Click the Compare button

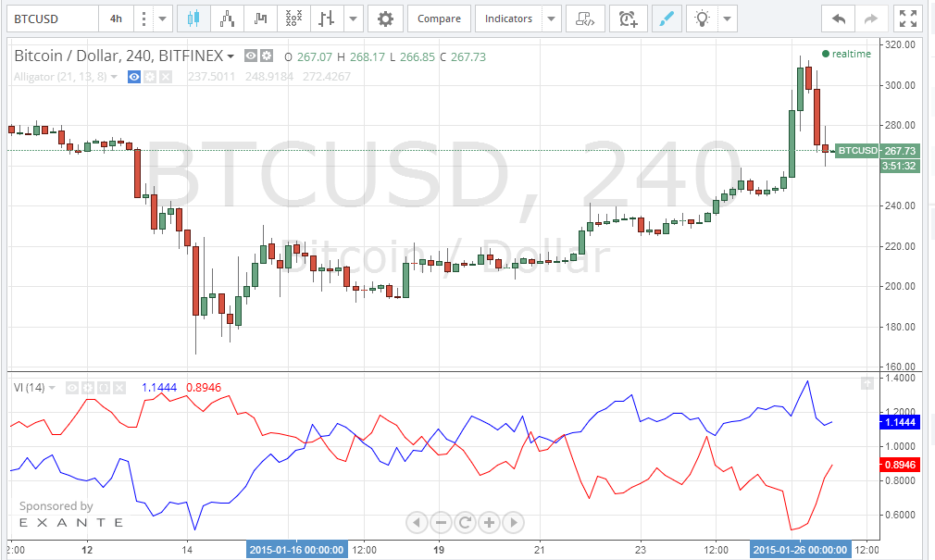point(439,19)
